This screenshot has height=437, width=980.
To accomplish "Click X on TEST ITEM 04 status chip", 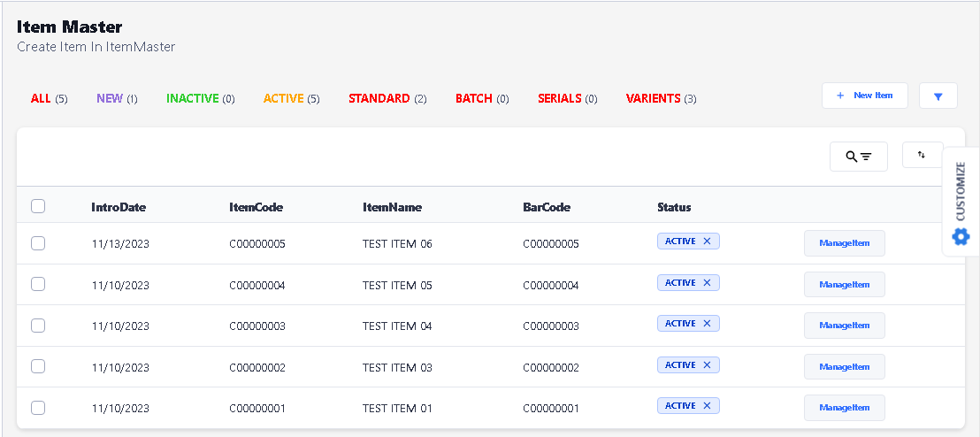I will point(707,324).
